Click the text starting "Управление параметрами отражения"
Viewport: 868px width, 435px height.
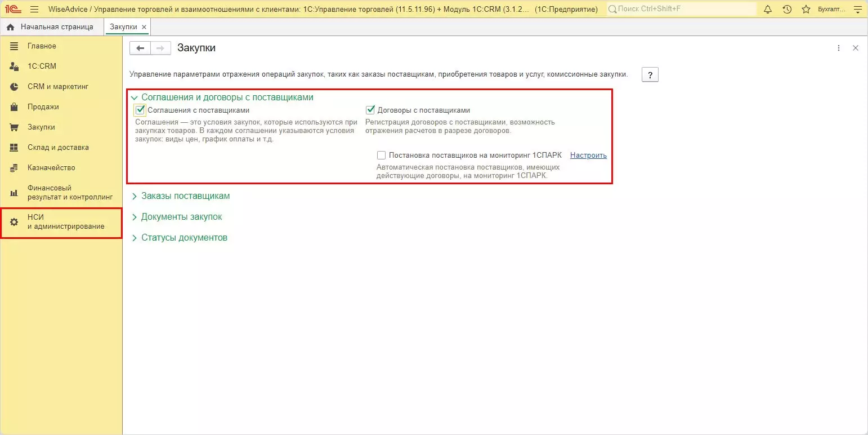378,74
